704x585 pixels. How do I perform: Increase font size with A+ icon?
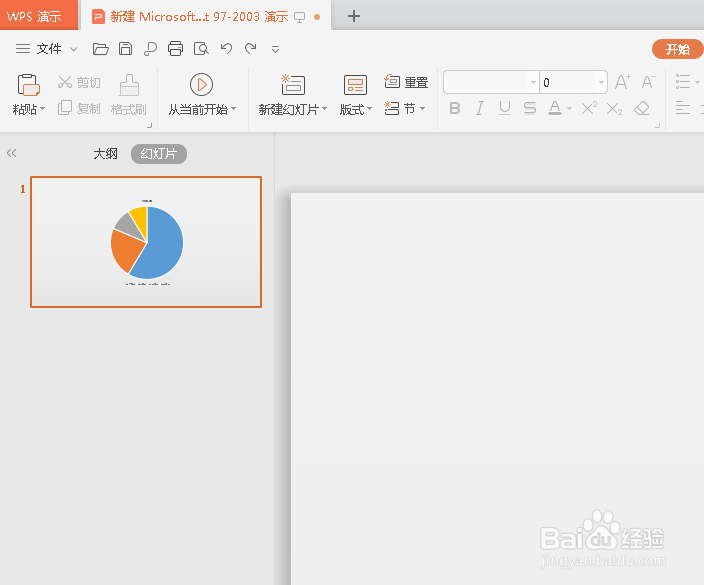click(x=623, y=82)
